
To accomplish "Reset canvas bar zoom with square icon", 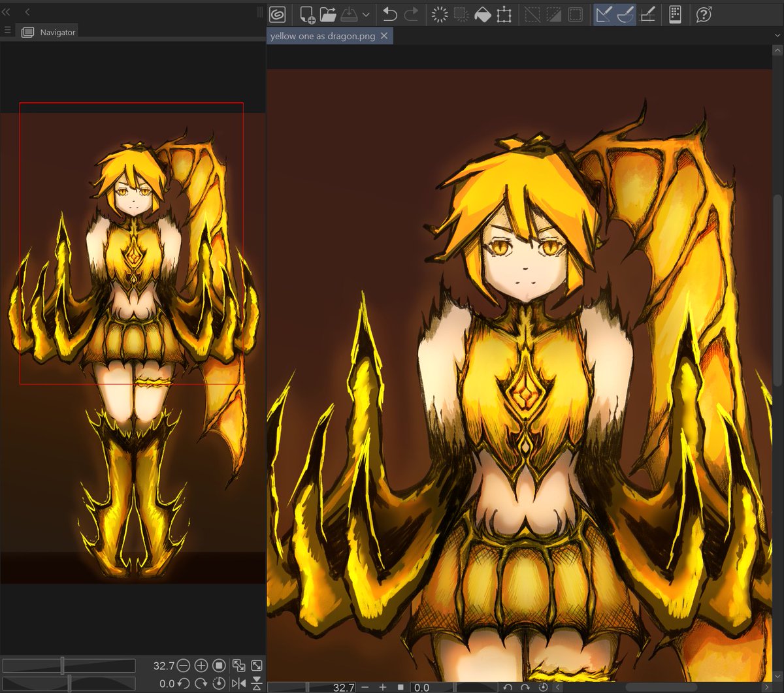I will point(400,687).
